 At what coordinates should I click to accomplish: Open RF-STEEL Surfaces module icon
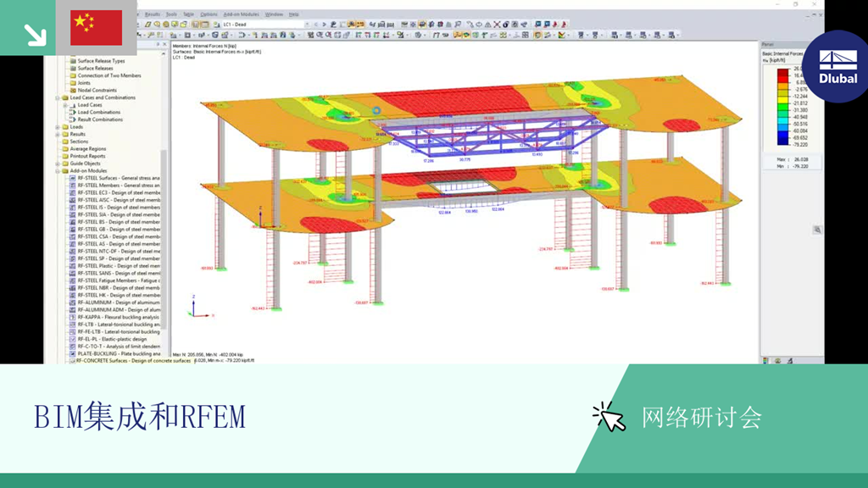[x=73, y=178]
